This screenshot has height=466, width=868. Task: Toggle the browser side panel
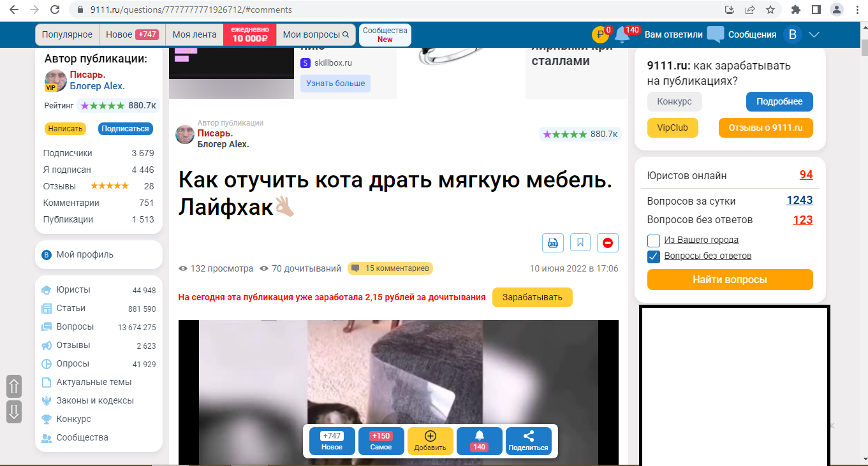click(x=816, y=10)
